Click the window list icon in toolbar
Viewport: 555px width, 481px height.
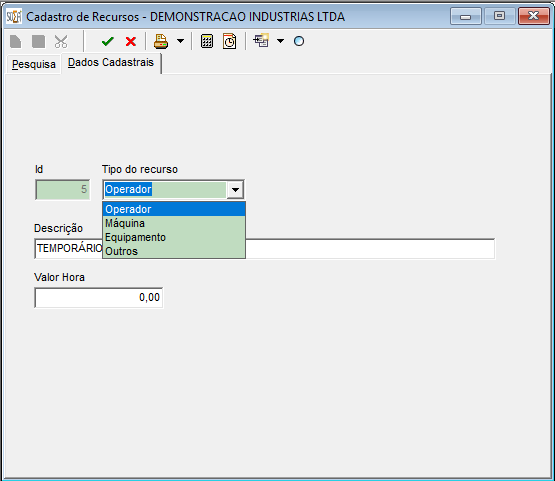coord(262,41)
